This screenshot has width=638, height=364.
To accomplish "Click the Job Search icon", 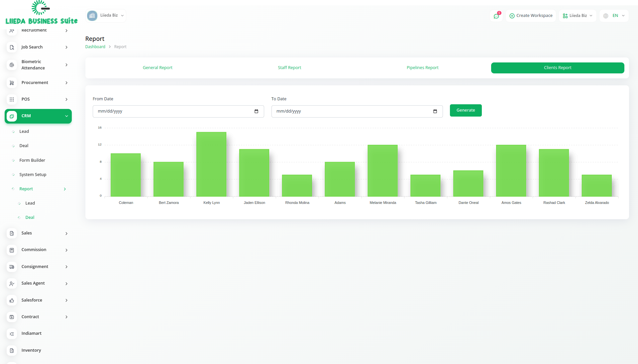I will pos(12,47).
